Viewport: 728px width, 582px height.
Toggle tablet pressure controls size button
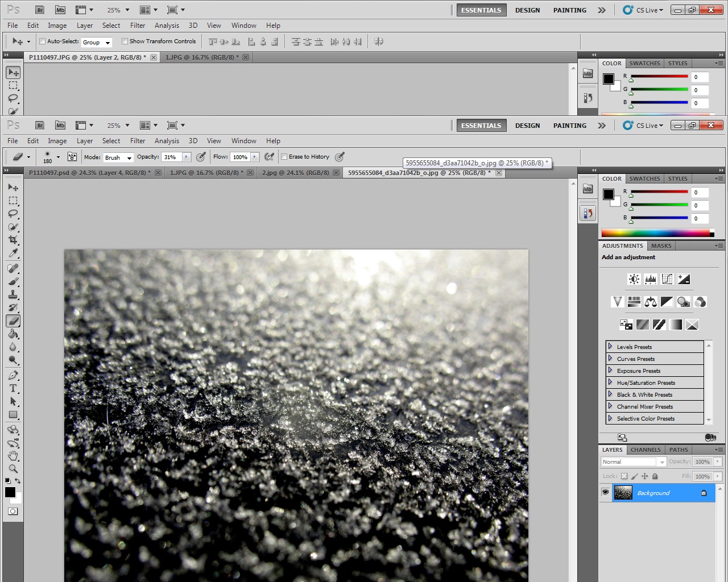340,157
